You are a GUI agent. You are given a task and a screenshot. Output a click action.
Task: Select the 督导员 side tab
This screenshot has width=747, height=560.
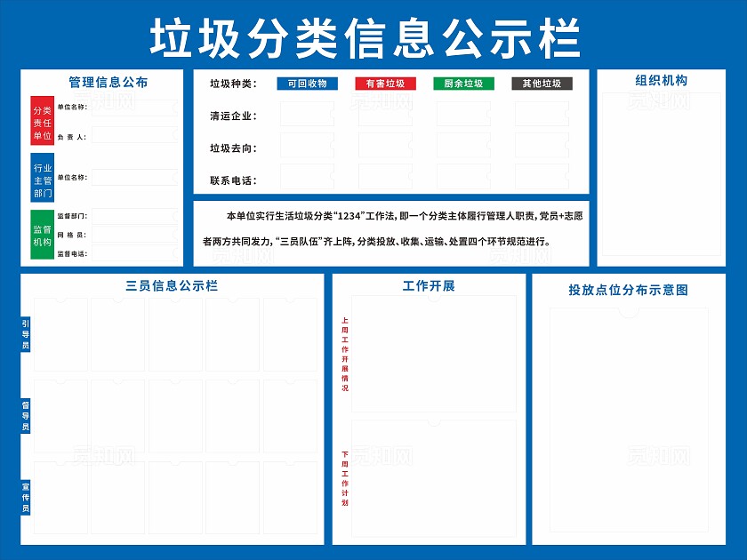[26, 415]
